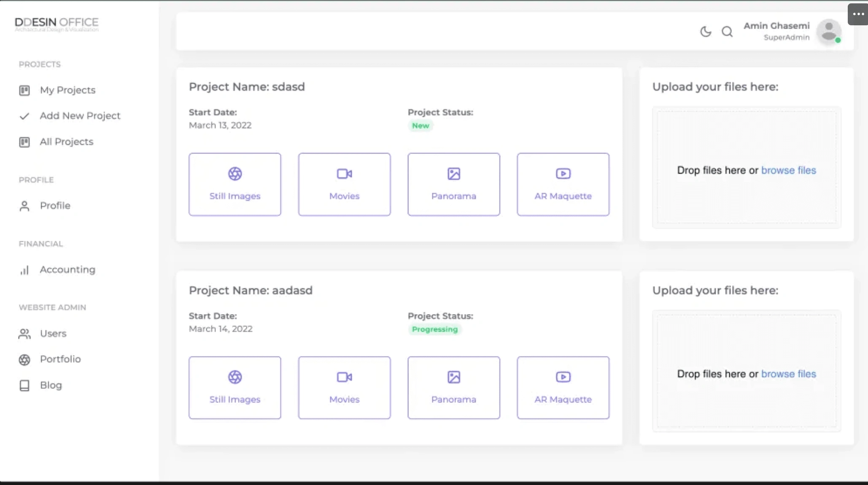Open Panorama for project sdasd
The image size is (868, 485).
click(454, 184)
